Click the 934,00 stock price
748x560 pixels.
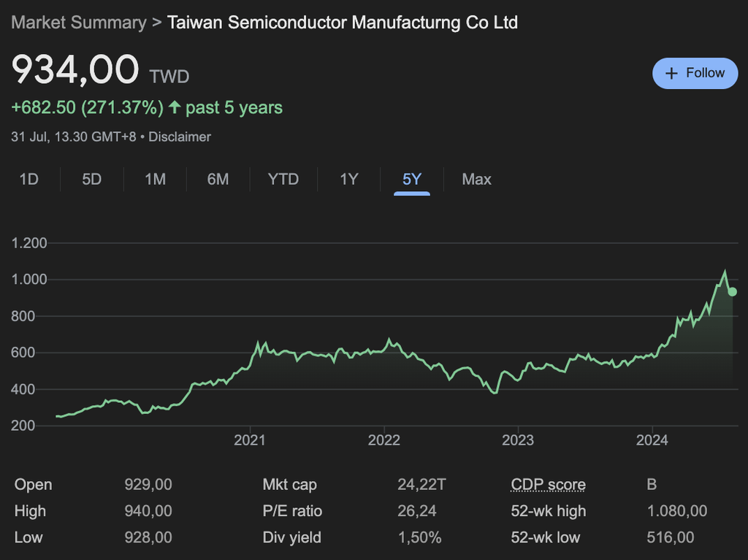click(75, 70)
